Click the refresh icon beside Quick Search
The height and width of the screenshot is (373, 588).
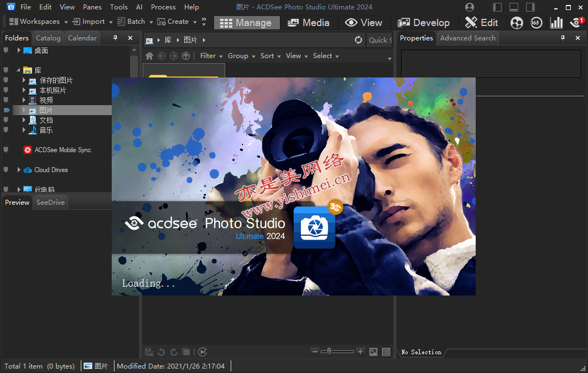pyautogui.click(x=358, y=40)
